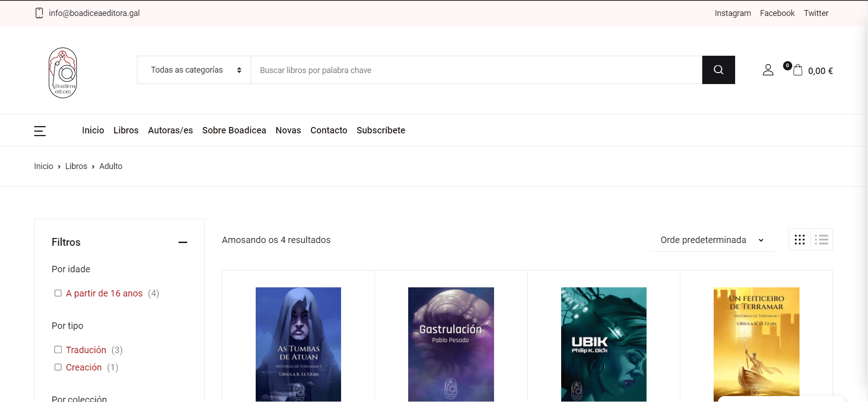Check the Tradución filter checkbox
This screenshot has height=402, width=868.
[58, 349]
